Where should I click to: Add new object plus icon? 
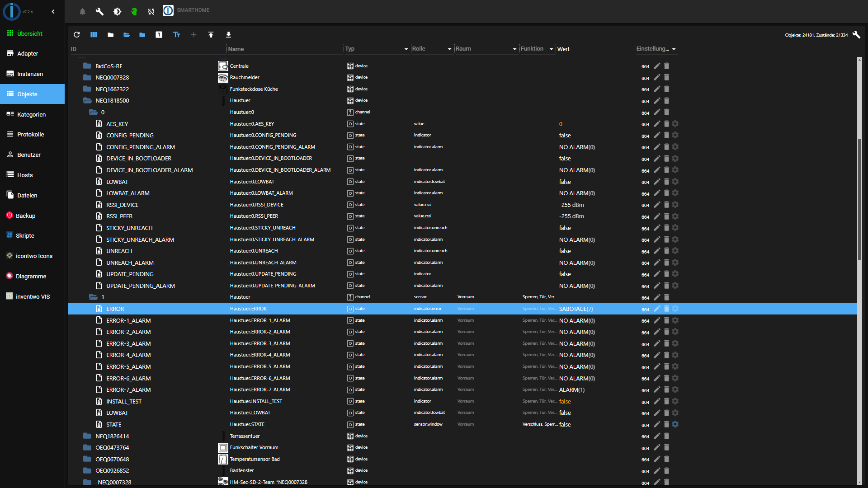coord(193,35)
